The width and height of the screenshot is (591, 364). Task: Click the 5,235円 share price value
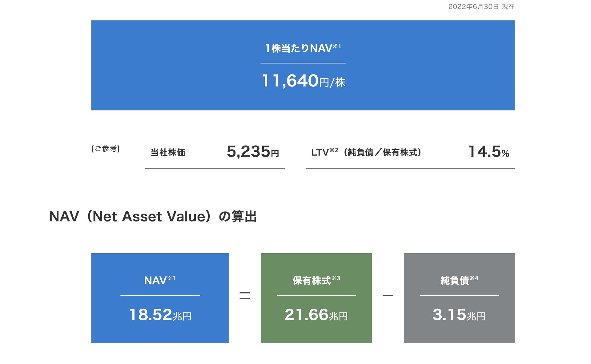pos(253,152)
